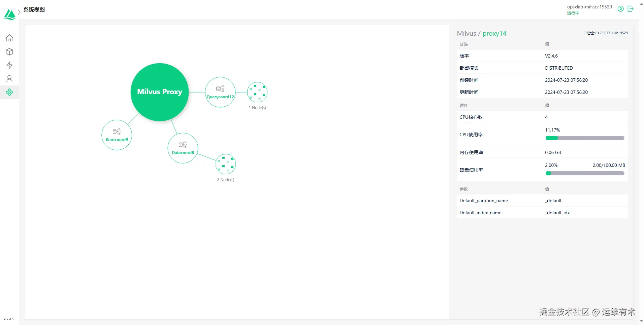Expand the sidebar using the chevron arrow
Screen dimensions: 644x325
click(x=19, y=12)
